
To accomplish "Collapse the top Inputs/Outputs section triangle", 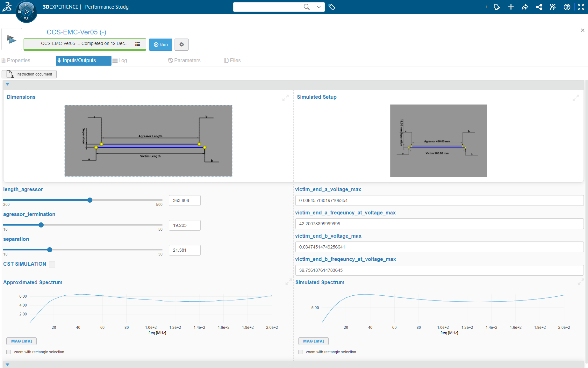I will pos(7,84).
